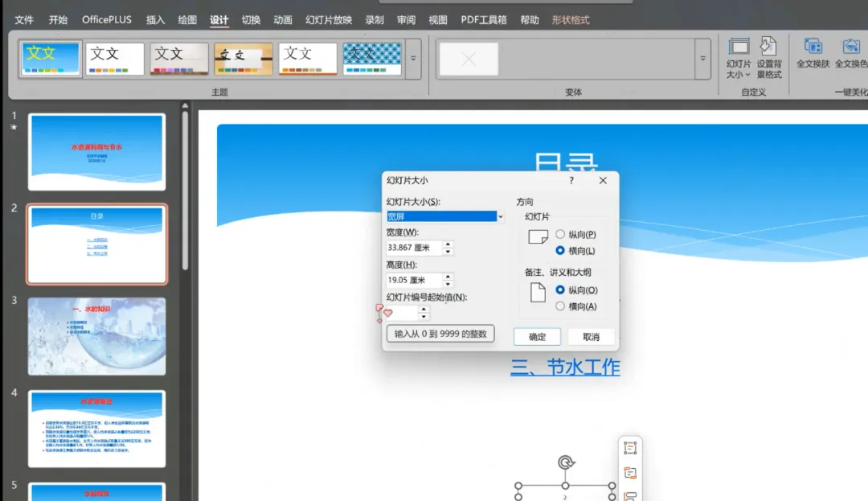Select slide 1 thumbnail in the panel
Viewport: 868px width, 501px height.
point(97,152)
